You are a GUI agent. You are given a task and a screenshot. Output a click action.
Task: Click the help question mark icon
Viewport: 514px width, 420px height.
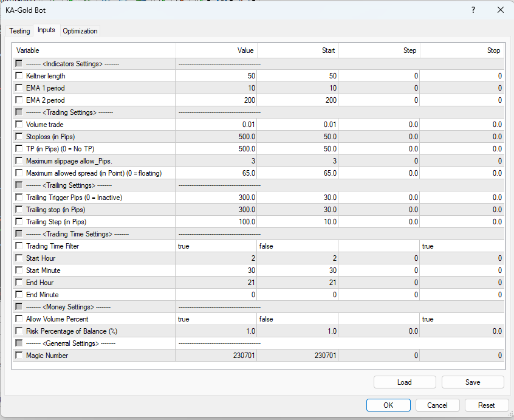pos(473,10)
